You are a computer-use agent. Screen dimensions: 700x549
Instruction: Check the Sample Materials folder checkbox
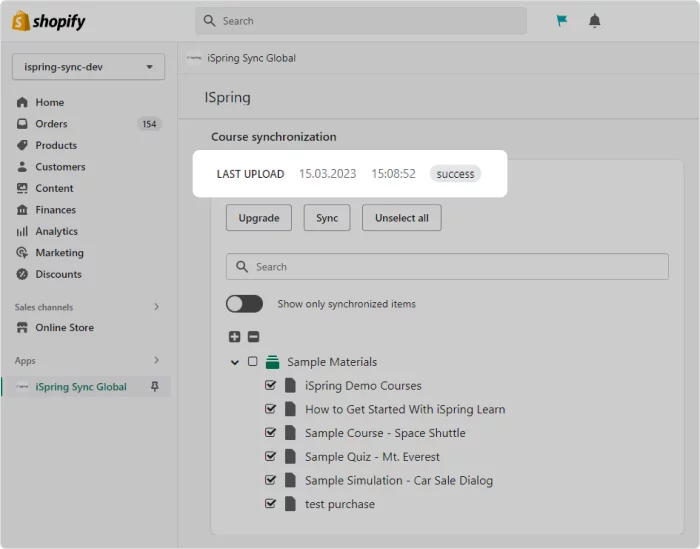(x=252, y=361)
